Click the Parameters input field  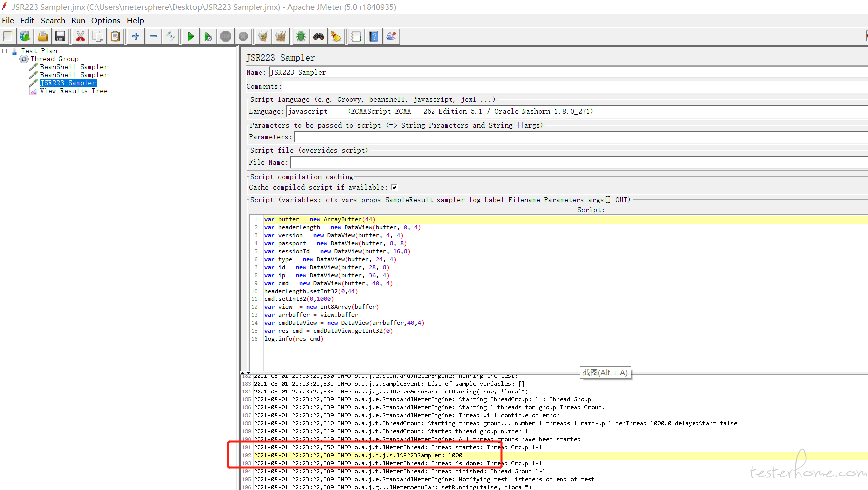[581, 137]
